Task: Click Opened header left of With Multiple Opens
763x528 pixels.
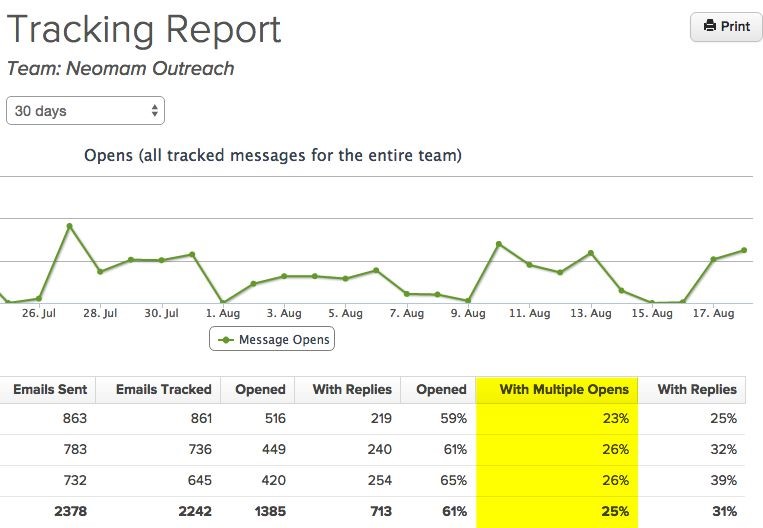Action: click(x=441, y=389)
